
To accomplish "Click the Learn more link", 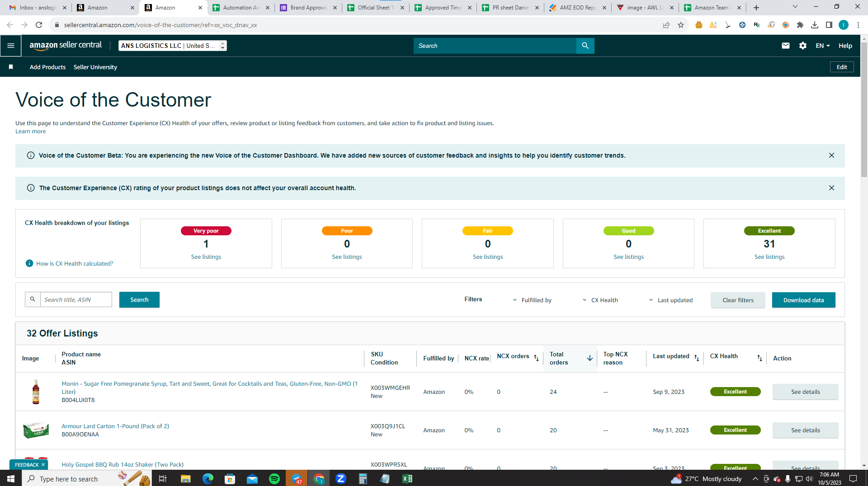I will [x=30, y=131].
